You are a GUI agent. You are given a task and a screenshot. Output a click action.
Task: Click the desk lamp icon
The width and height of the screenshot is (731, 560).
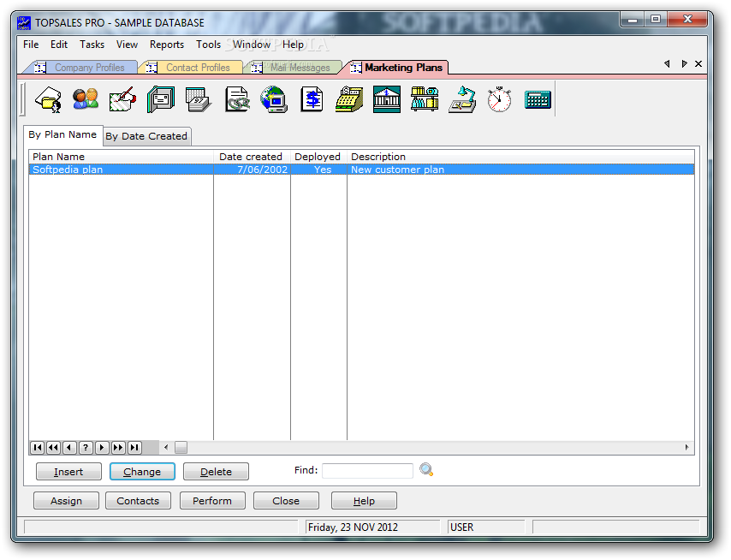462,99
